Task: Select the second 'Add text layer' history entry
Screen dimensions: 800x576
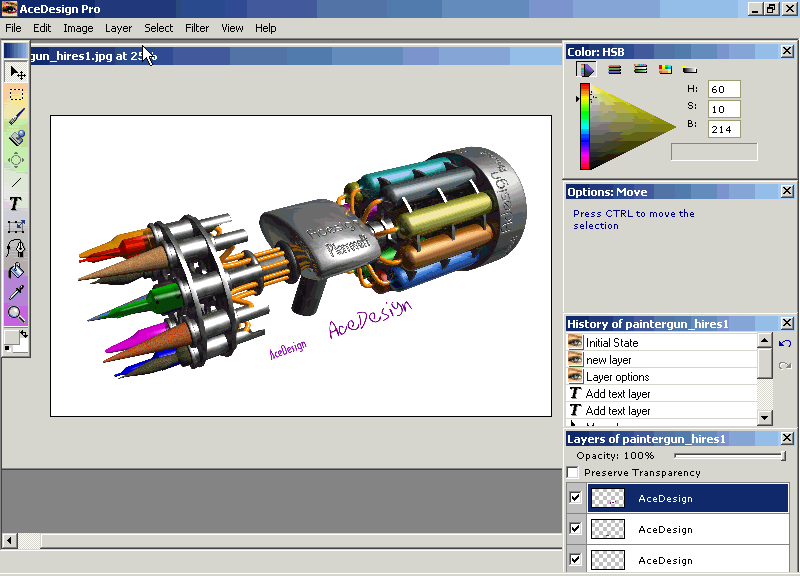Action: (x=662, y=410)
